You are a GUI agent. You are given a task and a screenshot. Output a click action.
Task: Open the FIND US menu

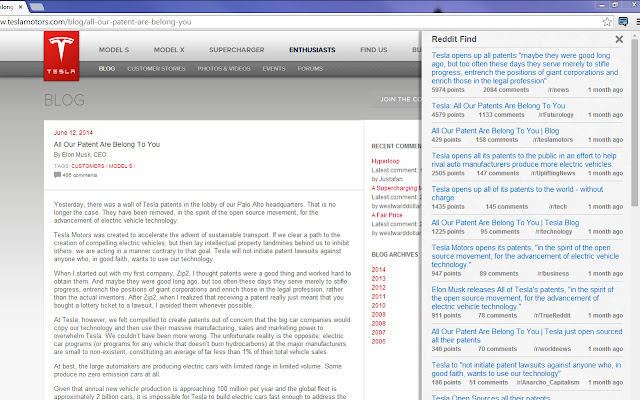coord(373,50)
